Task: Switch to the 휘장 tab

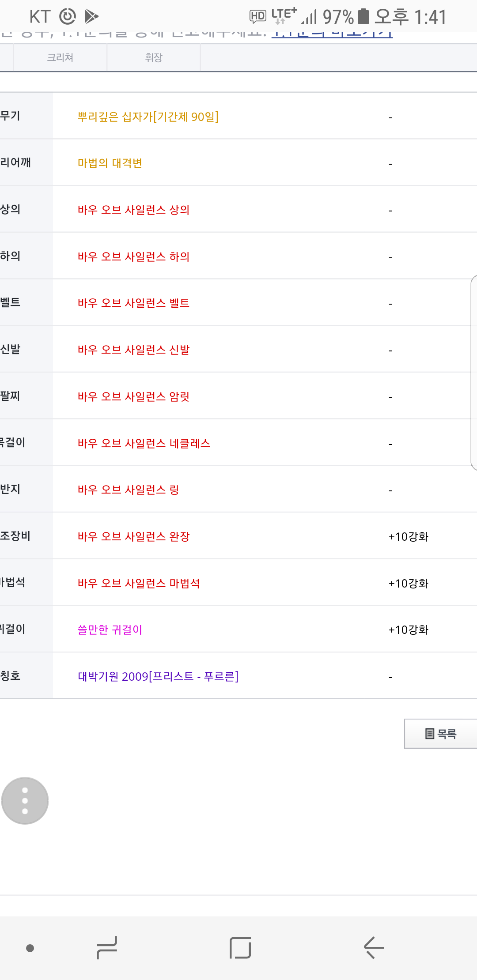Action: [154, 57]
